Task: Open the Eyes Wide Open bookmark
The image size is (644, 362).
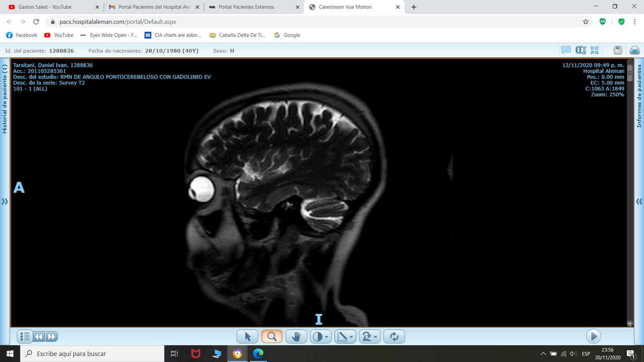Action: click(x=109, y=35)
